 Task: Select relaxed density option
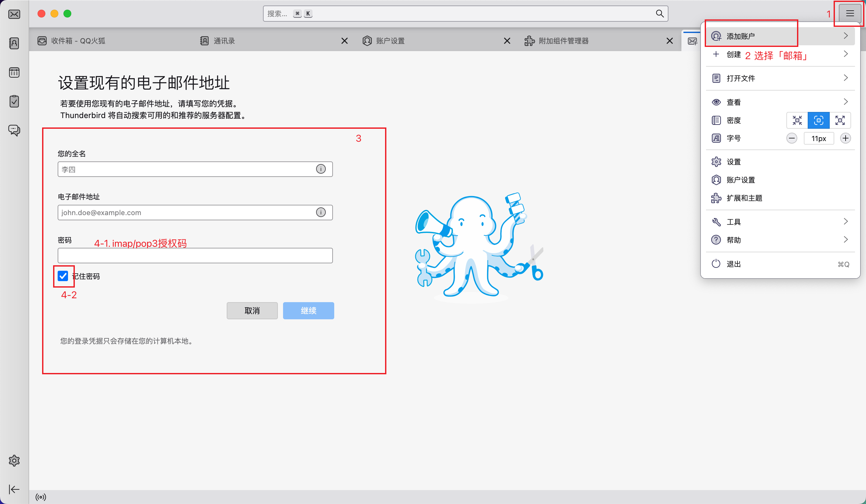(840, 120)
